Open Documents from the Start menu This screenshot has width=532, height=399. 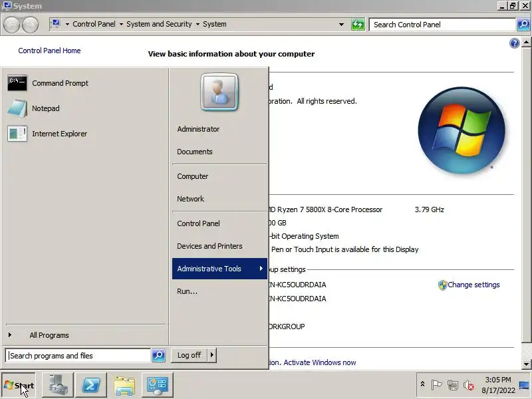point(219,152)
